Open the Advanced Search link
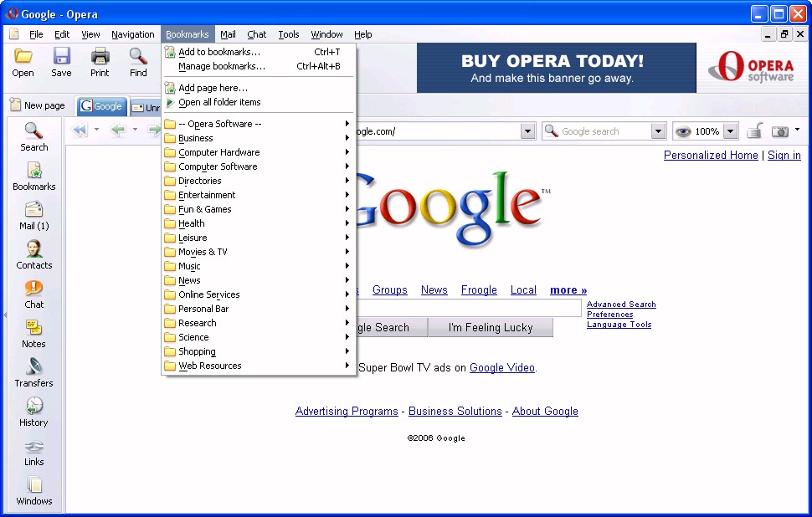The width and height of the screenshot is (812, 517). (x=621, y=305)
